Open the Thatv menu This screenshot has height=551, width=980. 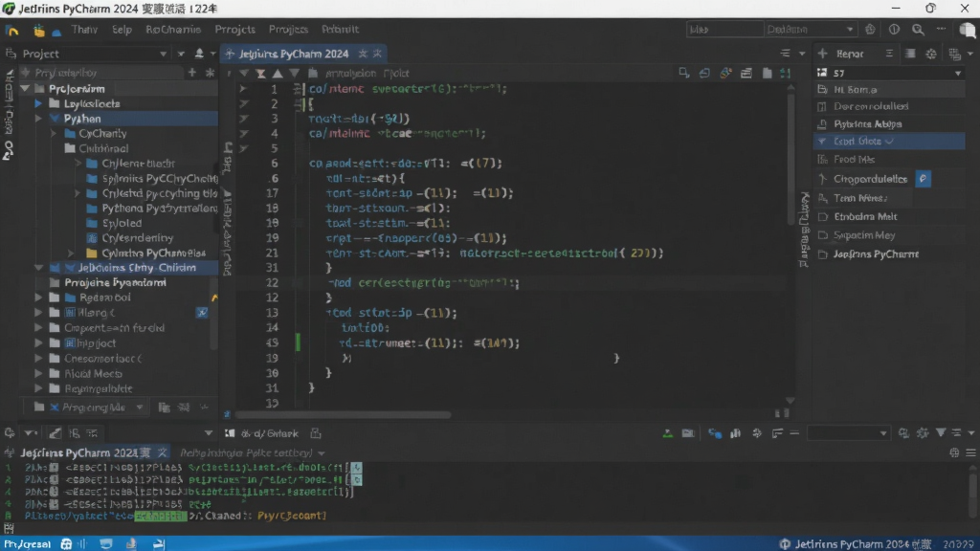pyautogui.click(x=84, y=30)
